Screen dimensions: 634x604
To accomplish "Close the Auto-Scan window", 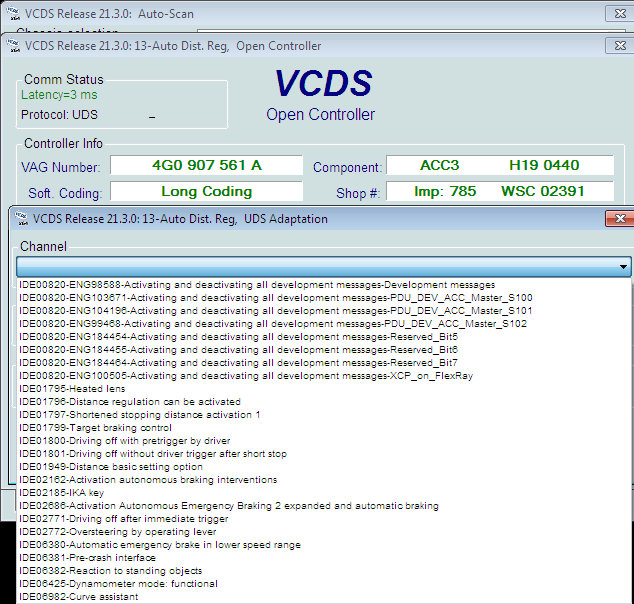I will pyautogui.click(x=619, y=13).
